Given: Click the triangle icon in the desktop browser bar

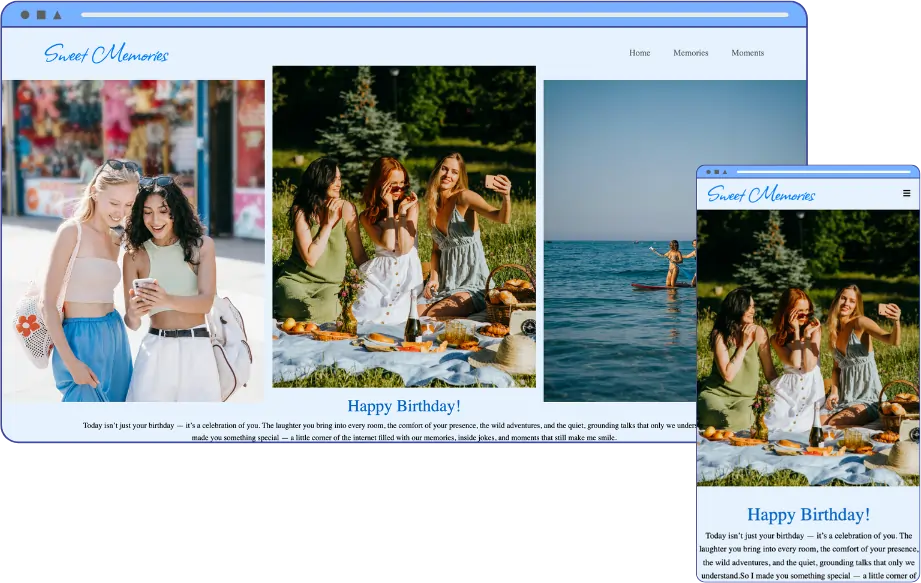Looking at the screenshot, I should [x=57, y=15].
